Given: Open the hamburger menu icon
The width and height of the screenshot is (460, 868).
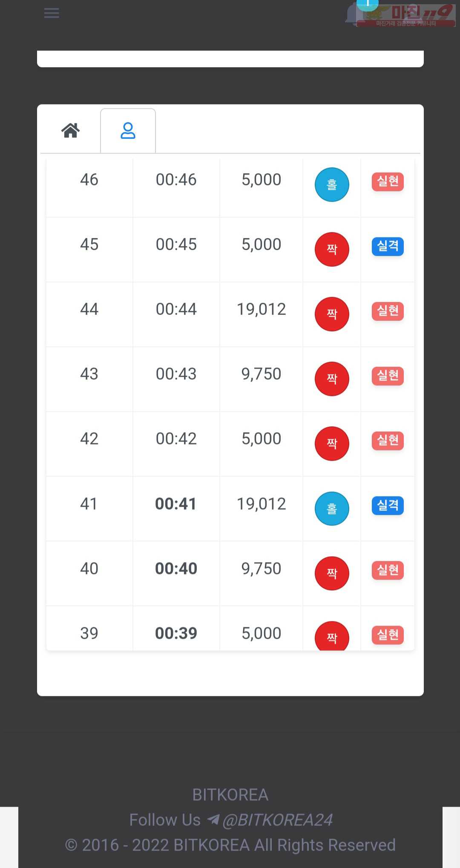Looking at the screenshot, I should tap(52, 13).
